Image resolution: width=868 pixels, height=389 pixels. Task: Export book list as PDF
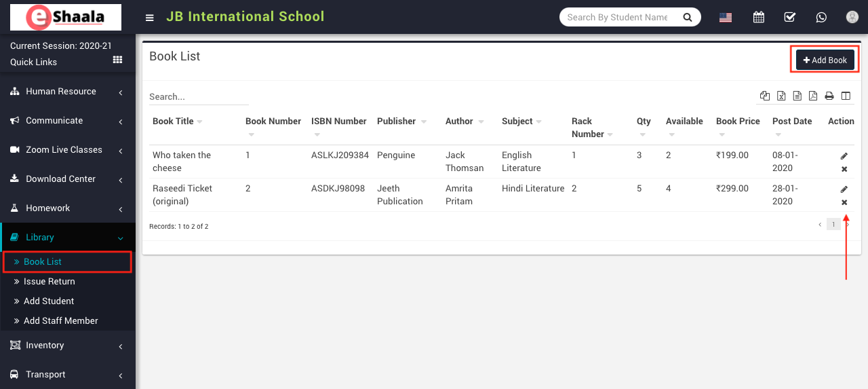[813, 96]
